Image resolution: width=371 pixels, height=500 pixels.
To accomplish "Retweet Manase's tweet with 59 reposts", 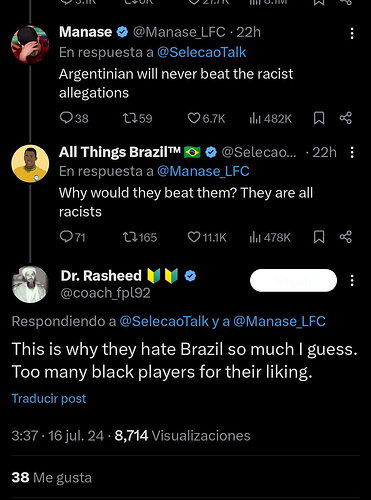I will [128, 118].
